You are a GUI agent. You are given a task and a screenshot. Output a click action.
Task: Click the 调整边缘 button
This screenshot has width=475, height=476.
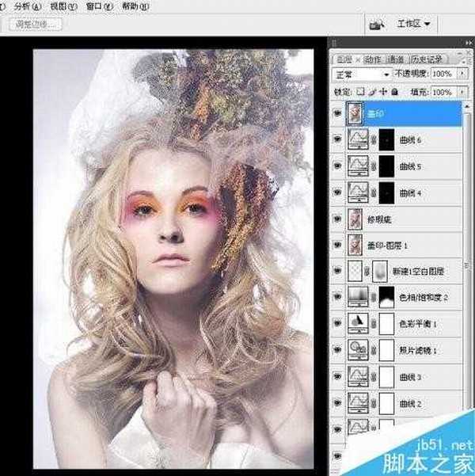coord(34,25)
